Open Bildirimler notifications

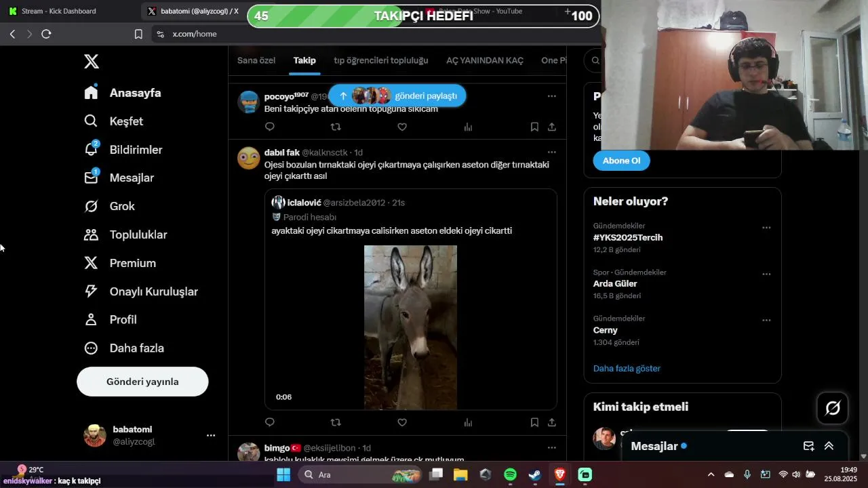click(x=123, y=150)
